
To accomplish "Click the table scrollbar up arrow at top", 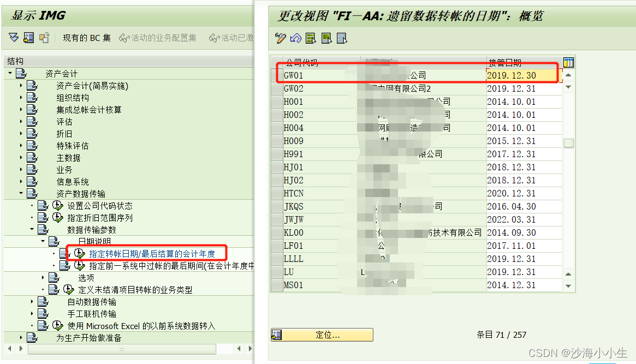I will coord(569,75).
